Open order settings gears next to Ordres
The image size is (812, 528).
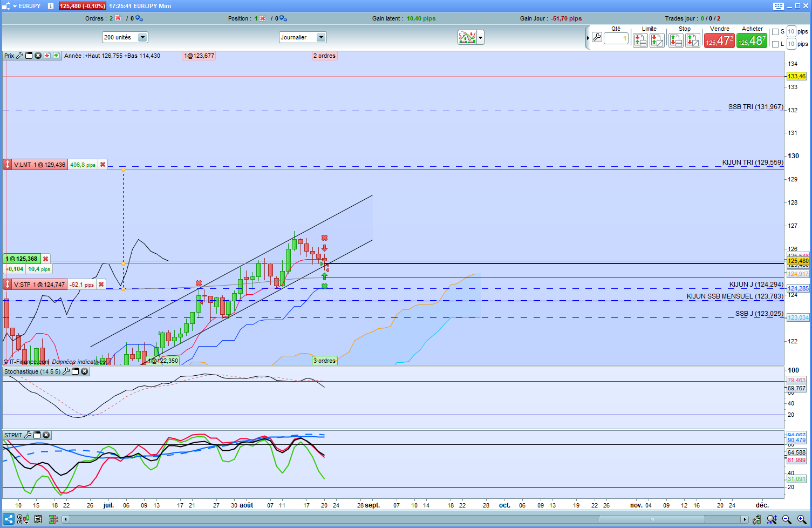click(x=139, y=18)
